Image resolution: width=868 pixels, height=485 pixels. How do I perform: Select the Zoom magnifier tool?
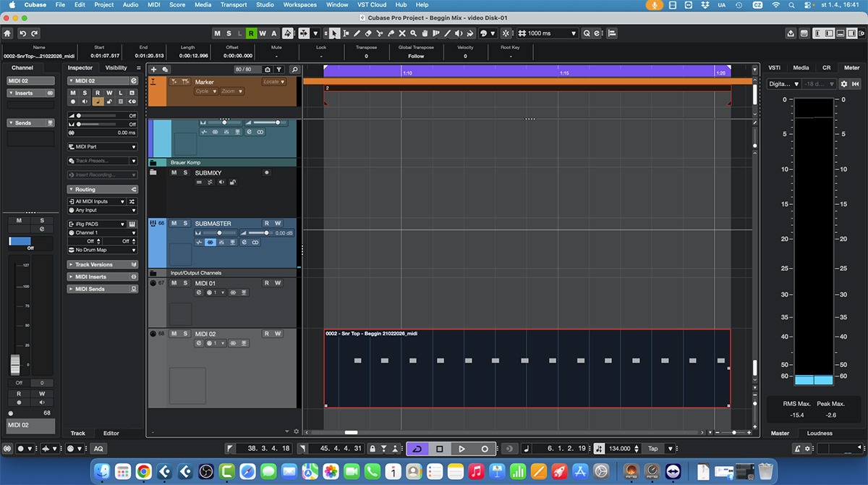point(412,33)
